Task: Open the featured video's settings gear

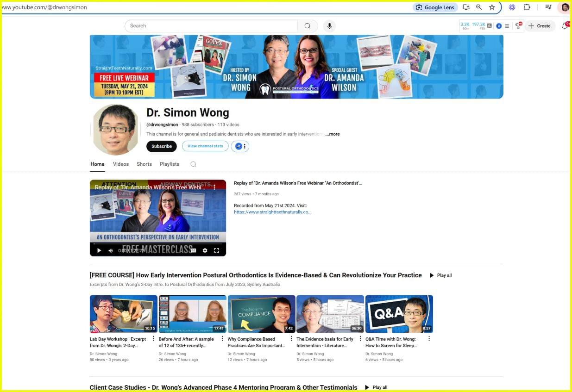Action: click(205, 250)
